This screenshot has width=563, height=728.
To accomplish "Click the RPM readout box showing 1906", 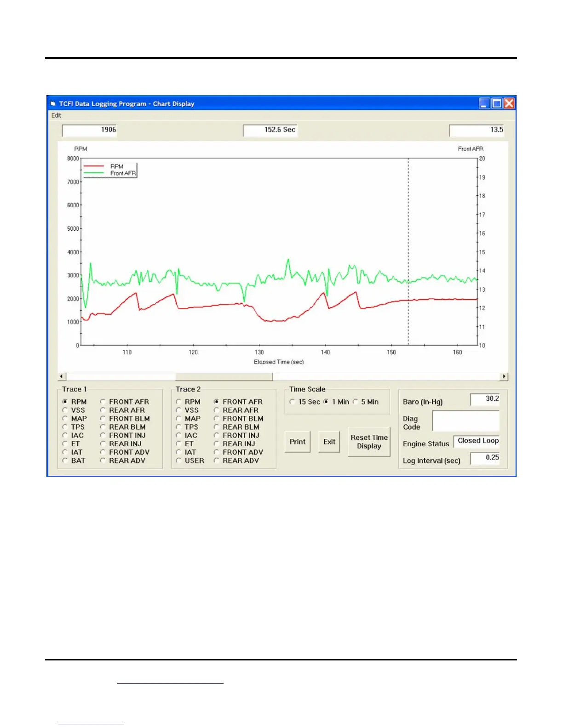I will (x=90, y=130).
